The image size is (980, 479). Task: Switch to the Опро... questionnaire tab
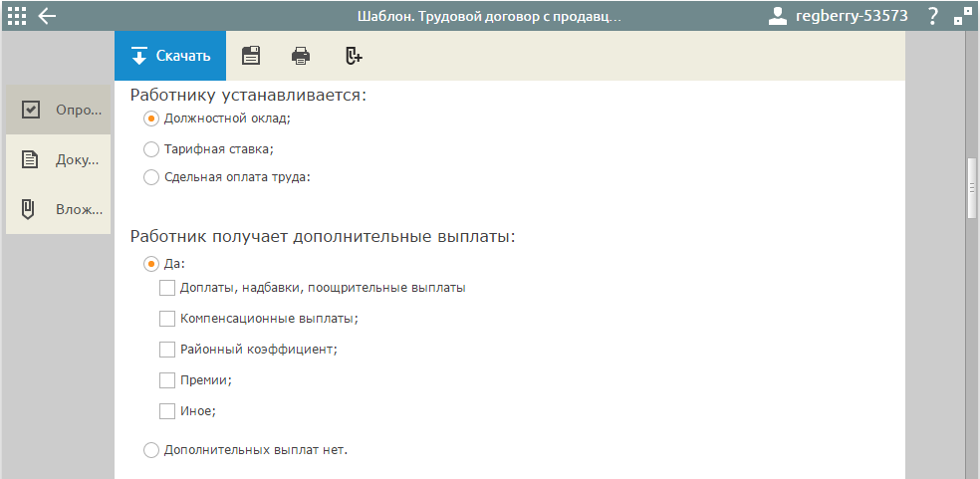pyautogui.click(x=58, y=111)
